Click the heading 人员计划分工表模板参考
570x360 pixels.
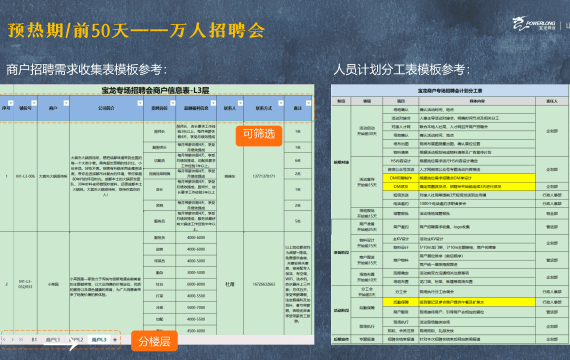tap(401, 69)
